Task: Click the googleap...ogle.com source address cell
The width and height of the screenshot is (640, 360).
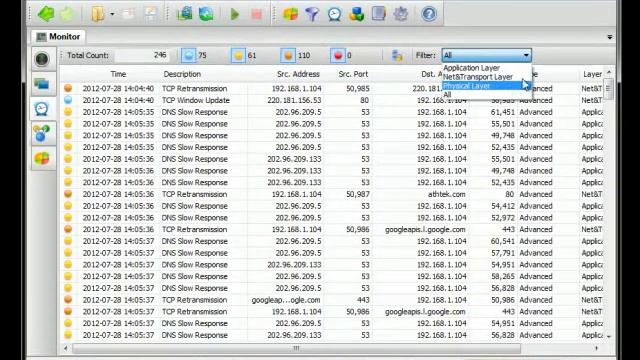Action: pyautogui.click(x=286, y=300)
